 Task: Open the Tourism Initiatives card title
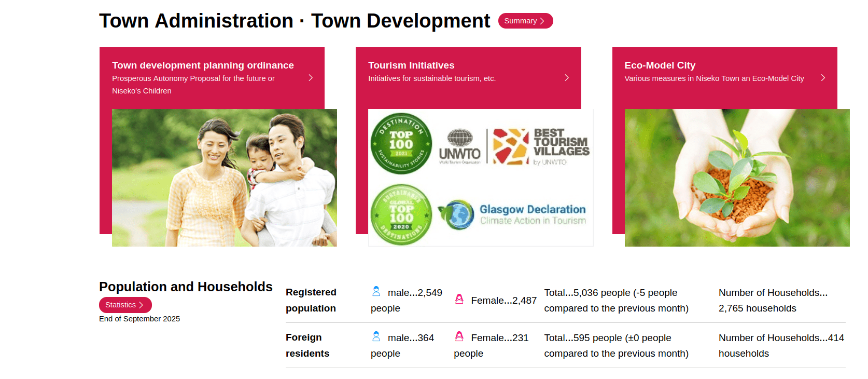point(411,65)
